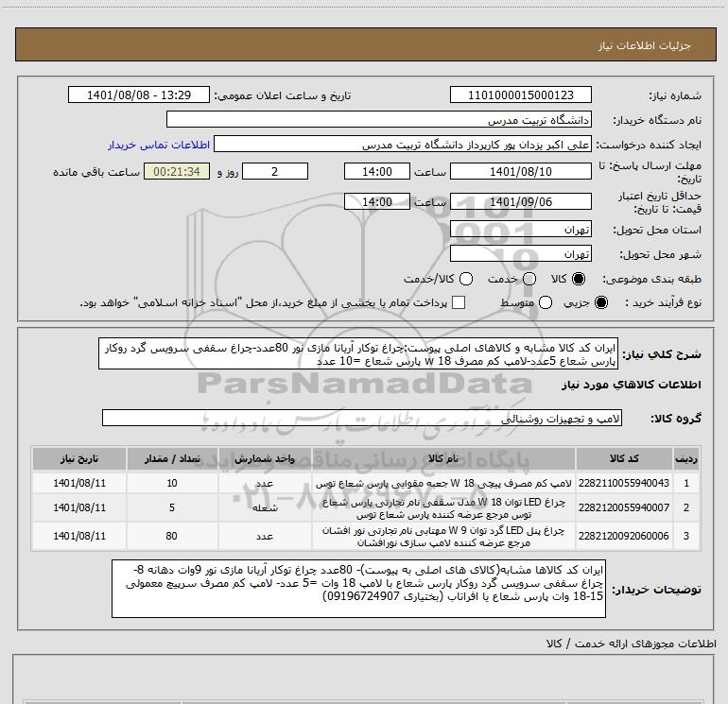
Task: Click the date 1401/08/11 in row 3
Action: (x=79, y=536)
